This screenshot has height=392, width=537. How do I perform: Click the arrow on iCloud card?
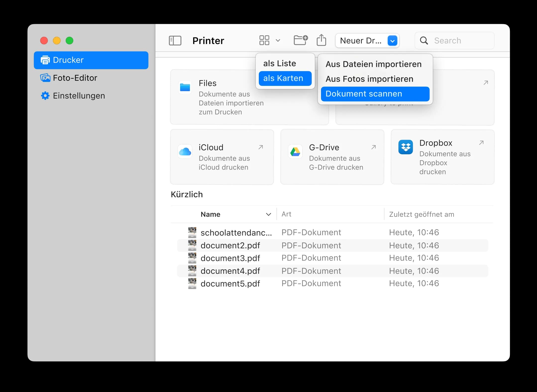(x=261, y=147)
